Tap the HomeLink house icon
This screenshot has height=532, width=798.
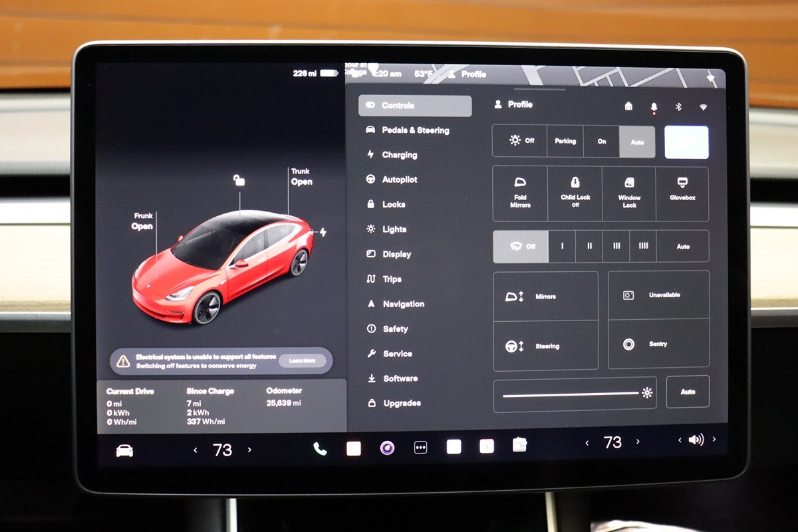pos(628,106)
